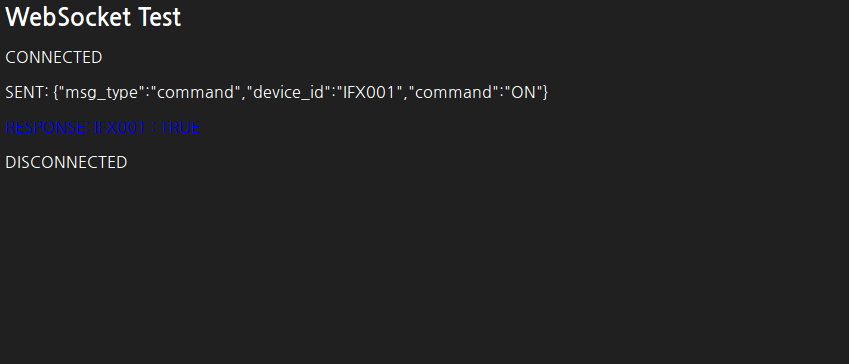Select the CONNECTED status line
This screenshot has height=364, width=849.
(54, 57)
